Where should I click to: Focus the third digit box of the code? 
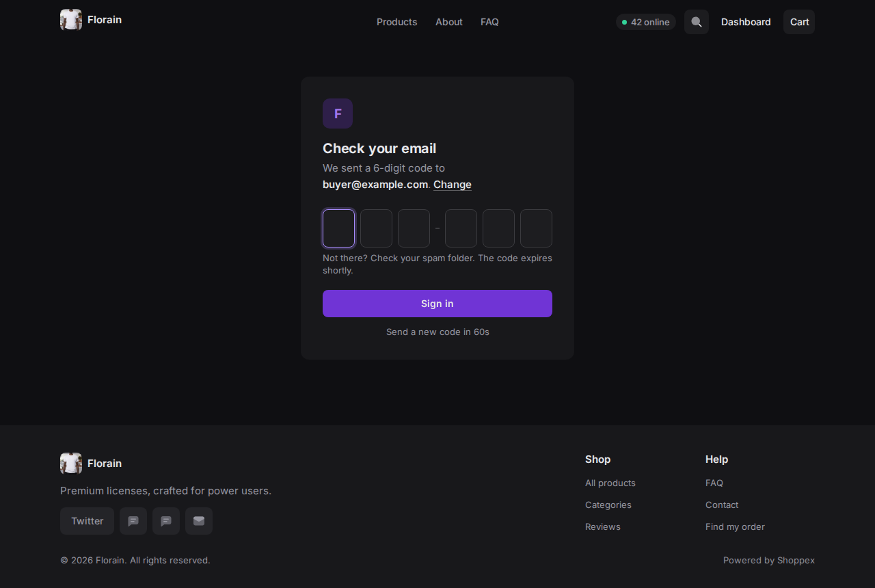point(414,228)
